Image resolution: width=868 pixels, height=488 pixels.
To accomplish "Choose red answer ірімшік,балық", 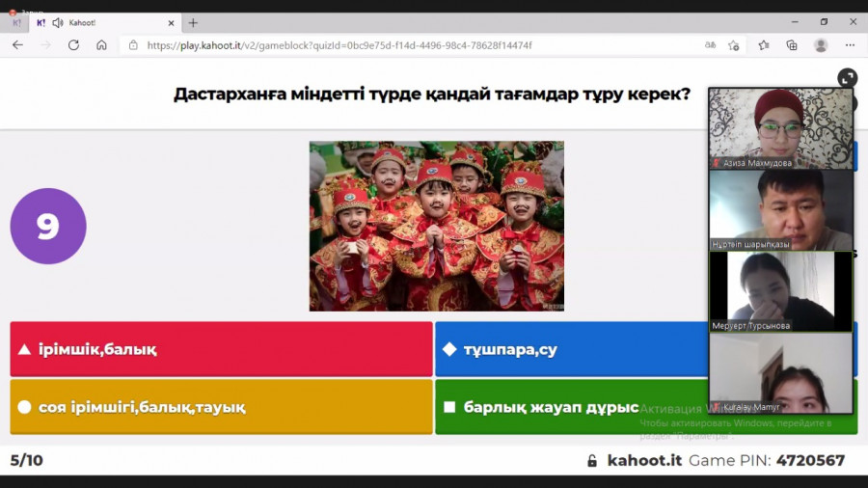I will [221, 349].
